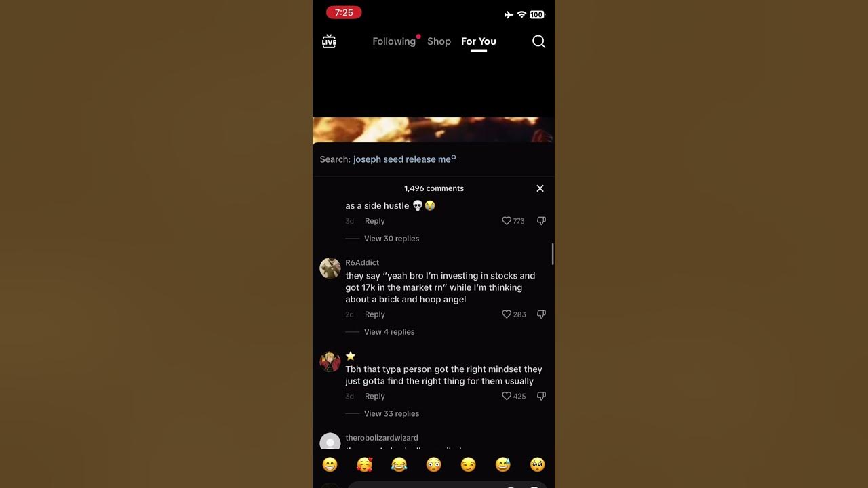Click the comments scrollbar handle

pyautogui.click(x=553, y=254)
